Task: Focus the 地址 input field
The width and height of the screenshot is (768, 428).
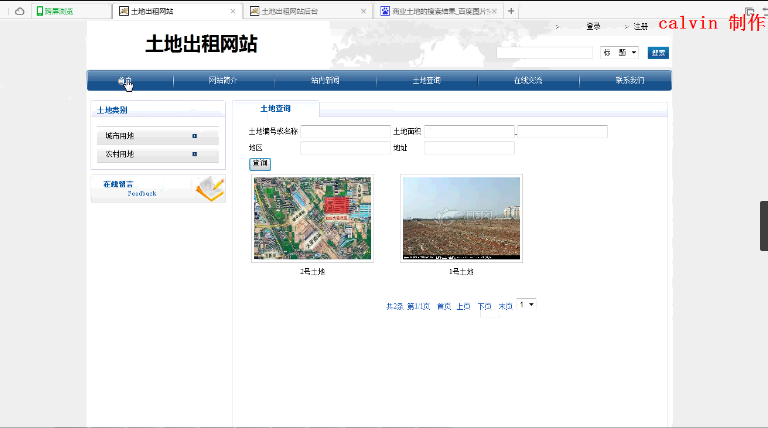Action: point(469,148)
